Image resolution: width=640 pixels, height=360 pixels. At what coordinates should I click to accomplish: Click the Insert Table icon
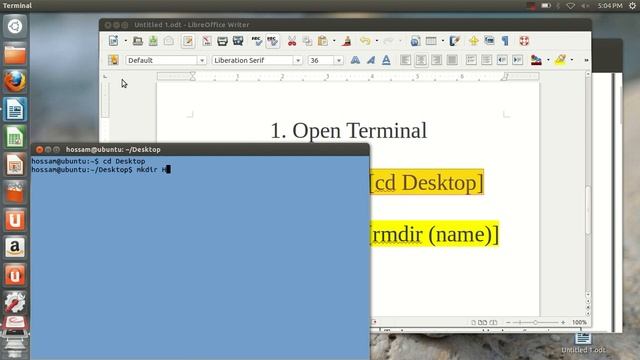click(x=431, y=41)
